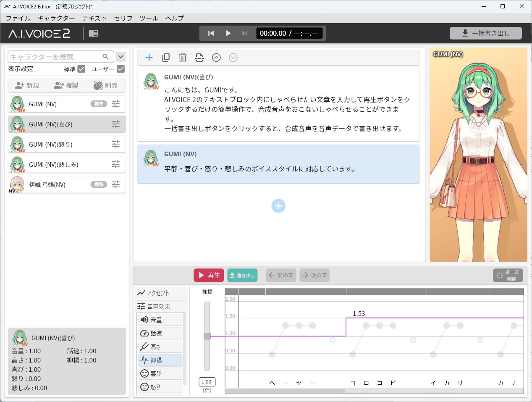This screenshot has height=402, width=532.
Task: Go to 次の文 next sentence
Action: (x=314, y=275)
